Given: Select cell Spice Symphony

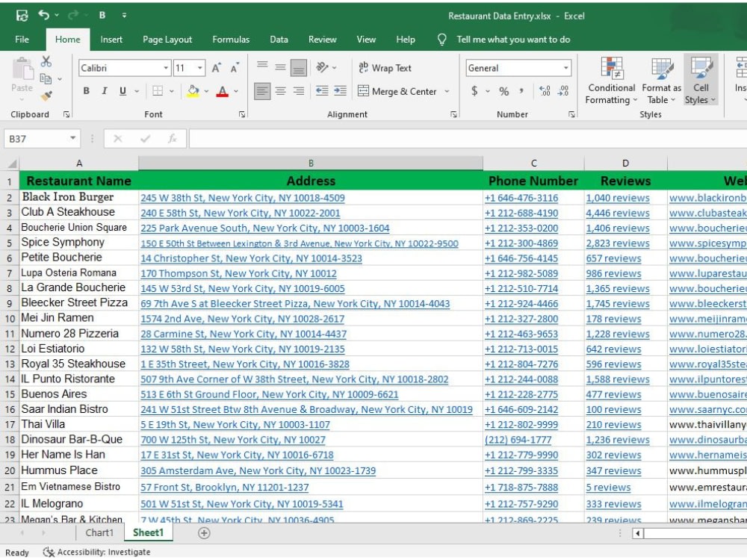Looking at the screenshot, I should [x=78, y=243].
